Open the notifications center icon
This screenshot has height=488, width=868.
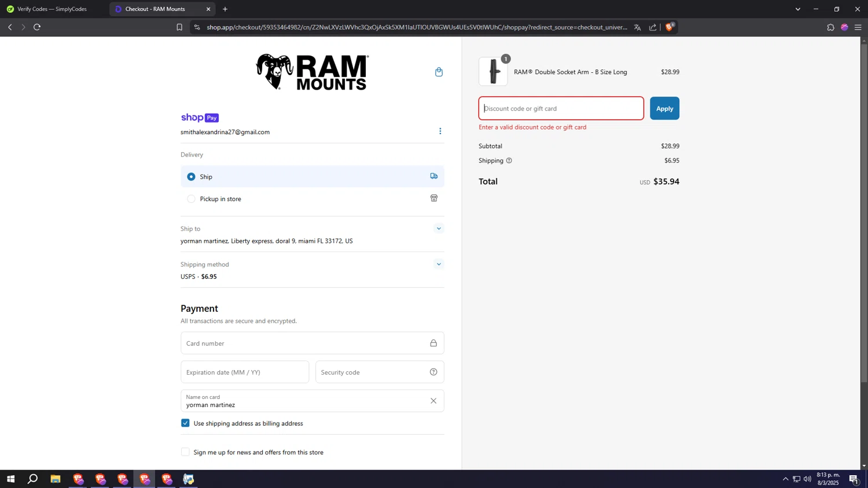(854, 479)
